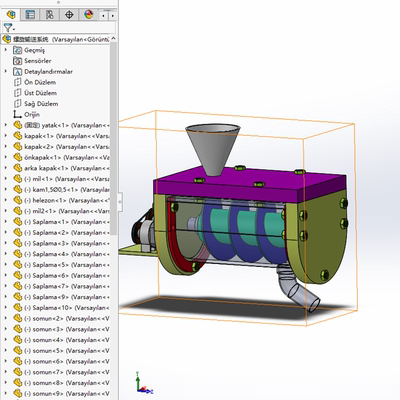The height and width of the screenshot is (400, 400).
Task: Open the DimXpertManager crosshair tab
Action: (69, 15)
